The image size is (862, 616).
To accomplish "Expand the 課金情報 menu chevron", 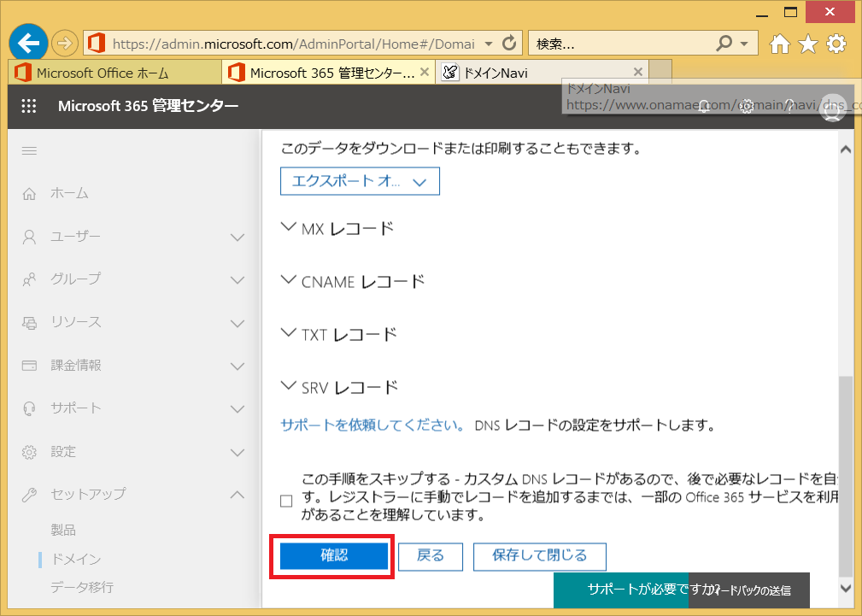I will pos(237,367).
